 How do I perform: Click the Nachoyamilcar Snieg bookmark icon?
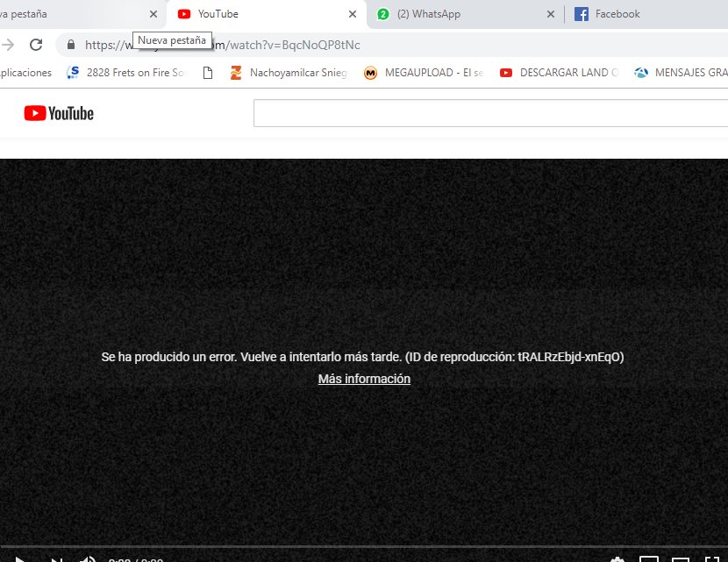coord(235,73)
